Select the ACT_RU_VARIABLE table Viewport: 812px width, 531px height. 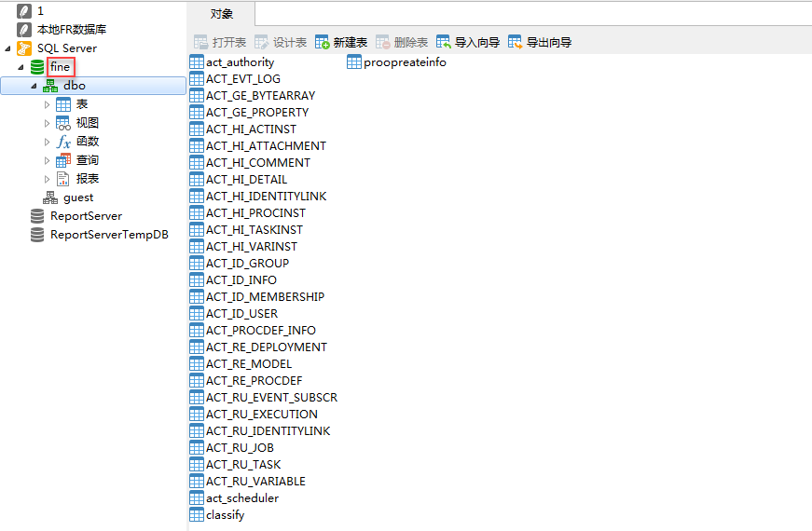click(x=255, y=482)
